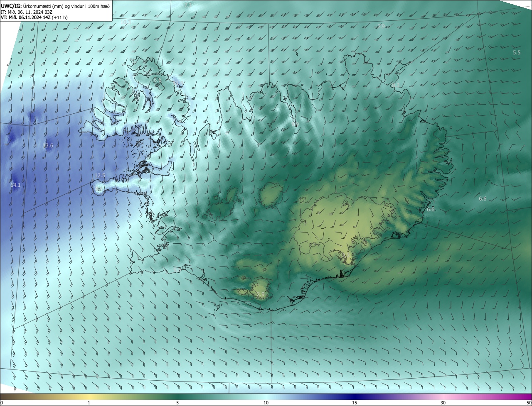Click the 14.1 value label
Screen dimensions: 532x406
15,185
